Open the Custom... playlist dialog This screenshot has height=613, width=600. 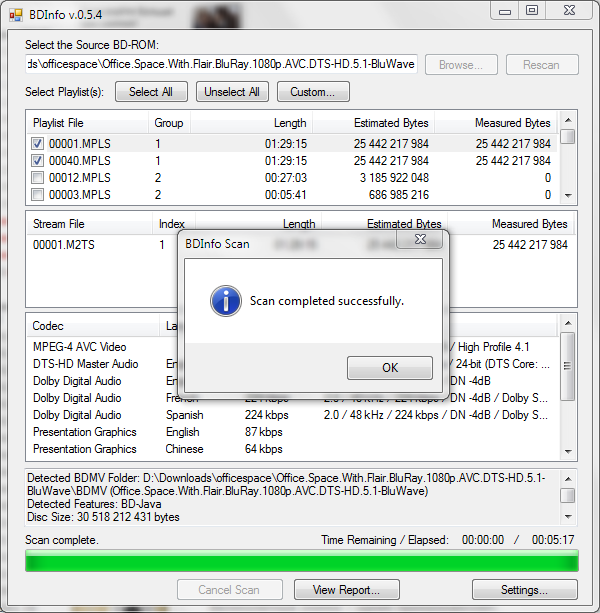click(313, 92)
